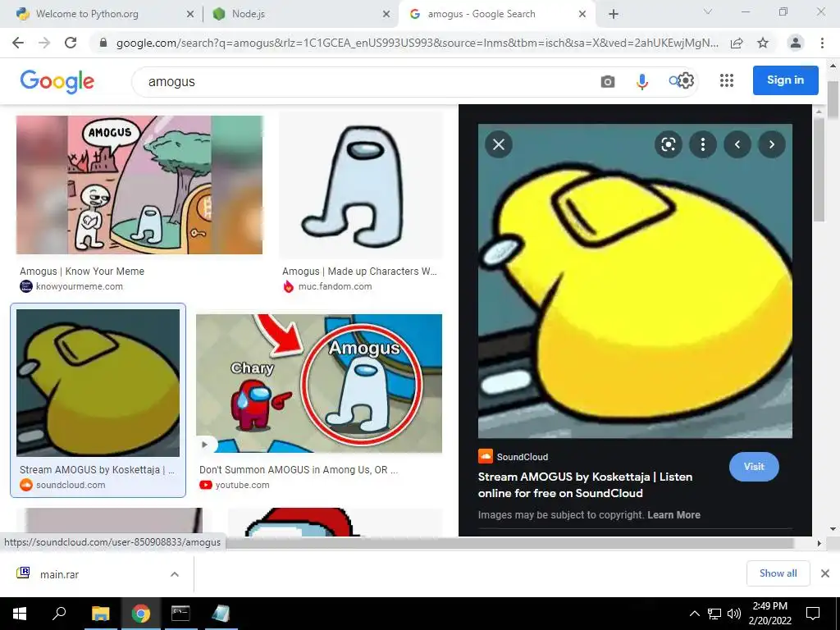
Task: Click the Stream AMOGUS by Koskettaja preview title
Action: click(585, 485)
